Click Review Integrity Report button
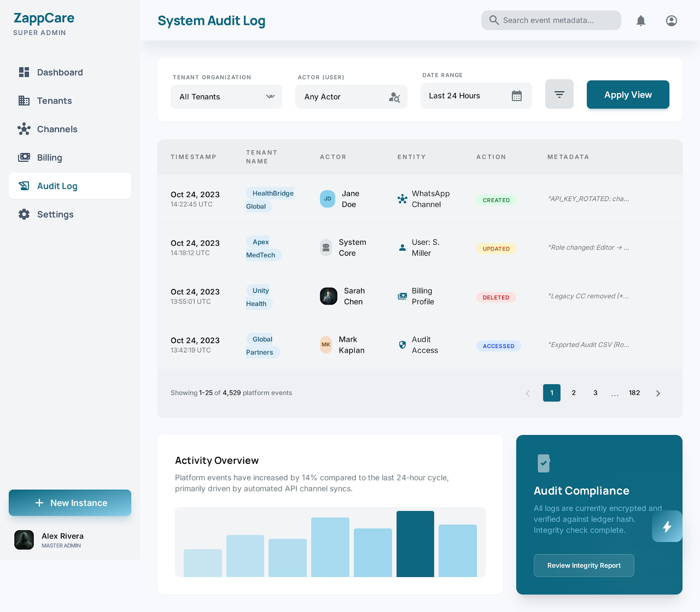 coord(584,566)
